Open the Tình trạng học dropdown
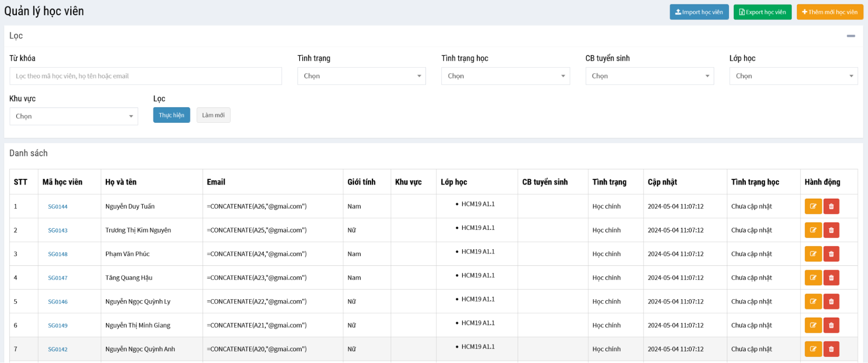The width and height of the screenshot is (868, 363). click(505, 76)
